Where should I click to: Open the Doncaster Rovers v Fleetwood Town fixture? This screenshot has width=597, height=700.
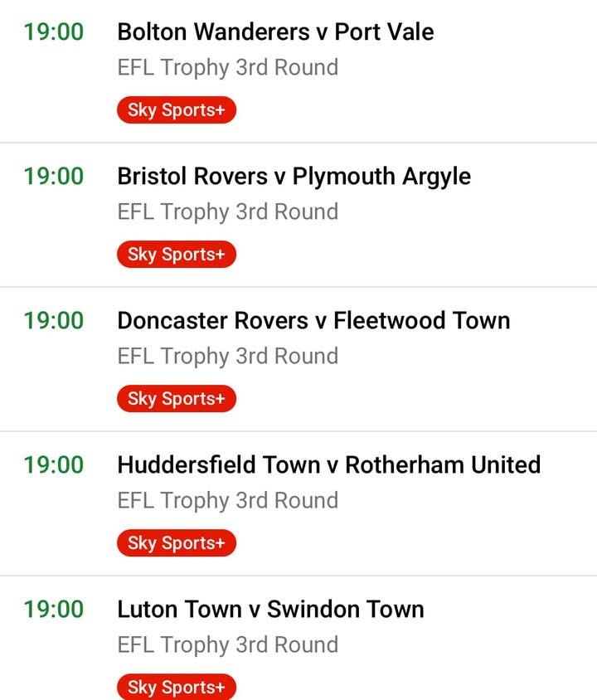pos(313,321)
